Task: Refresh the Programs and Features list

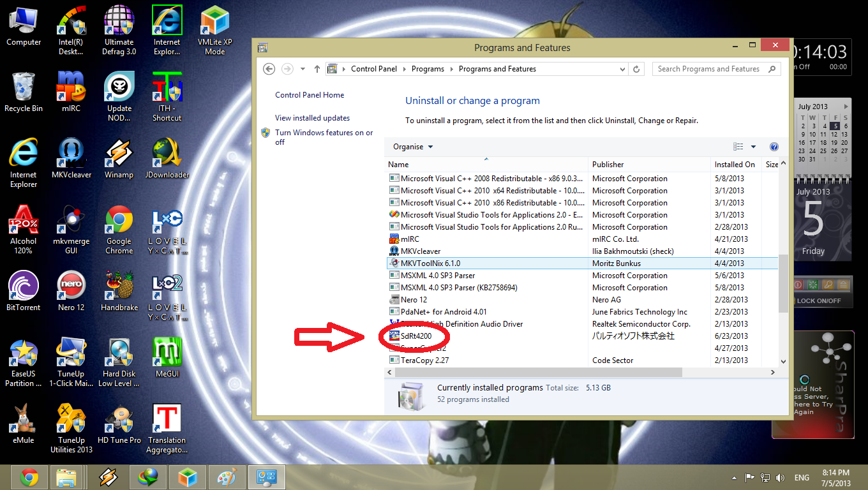Action: [x=636, y=69]
